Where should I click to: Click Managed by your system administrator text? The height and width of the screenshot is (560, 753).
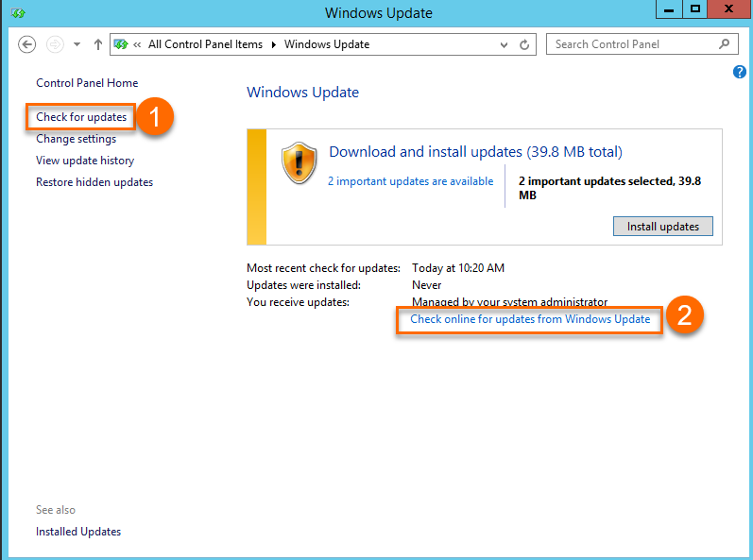[x=509, y=302]
